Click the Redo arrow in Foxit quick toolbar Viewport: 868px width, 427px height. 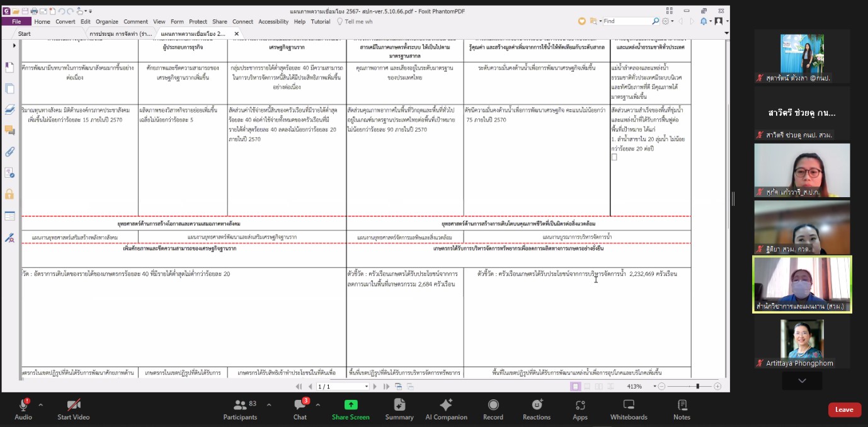tap(71, 11)
